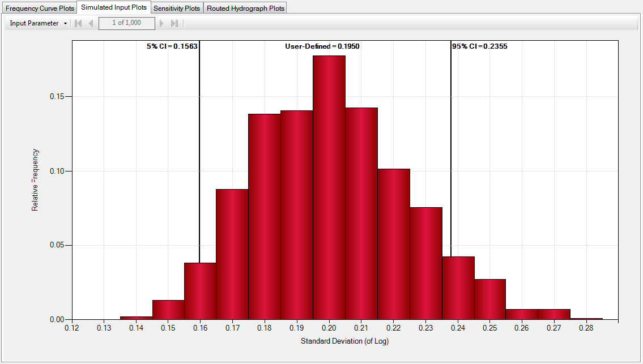The image size is (643, 364).
Task: Click the '1 of 1,000' record counter field
Action: [x=126, y=23]
